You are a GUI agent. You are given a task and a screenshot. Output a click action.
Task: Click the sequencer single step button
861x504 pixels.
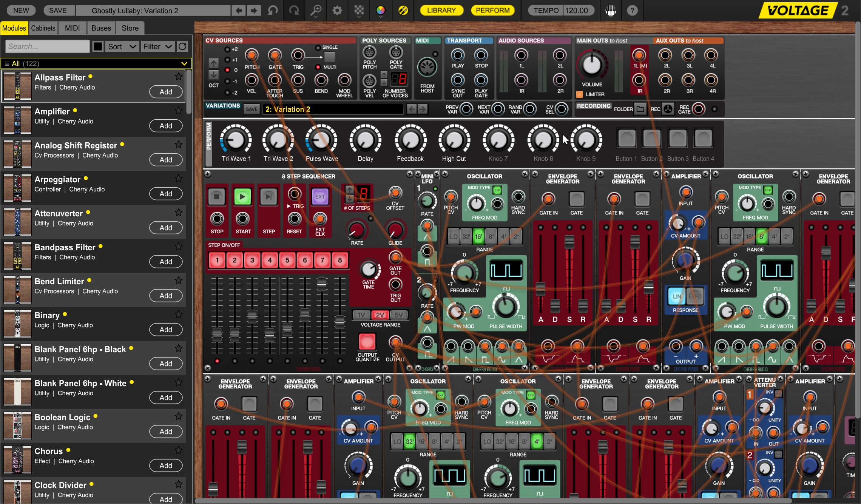coord(268,197)
